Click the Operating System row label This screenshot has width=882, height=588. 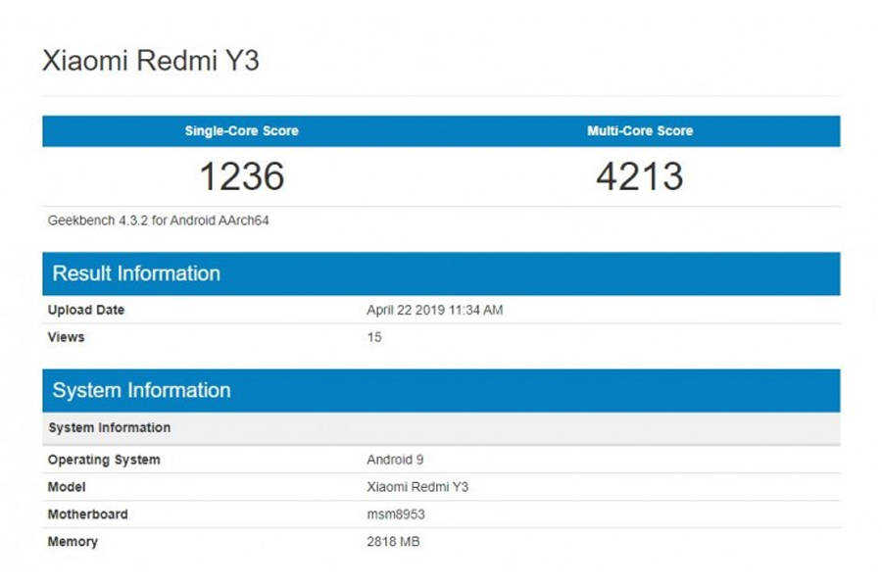pyautogui.click(x=104, y=460)
